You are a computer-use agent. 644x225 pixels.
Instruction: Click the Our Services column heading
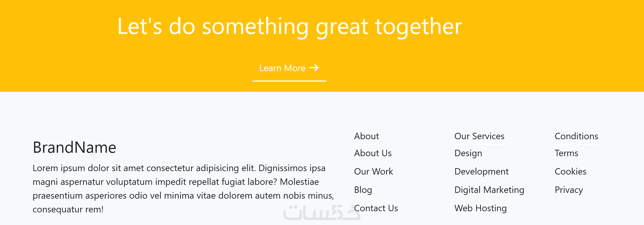click(479, 136)
